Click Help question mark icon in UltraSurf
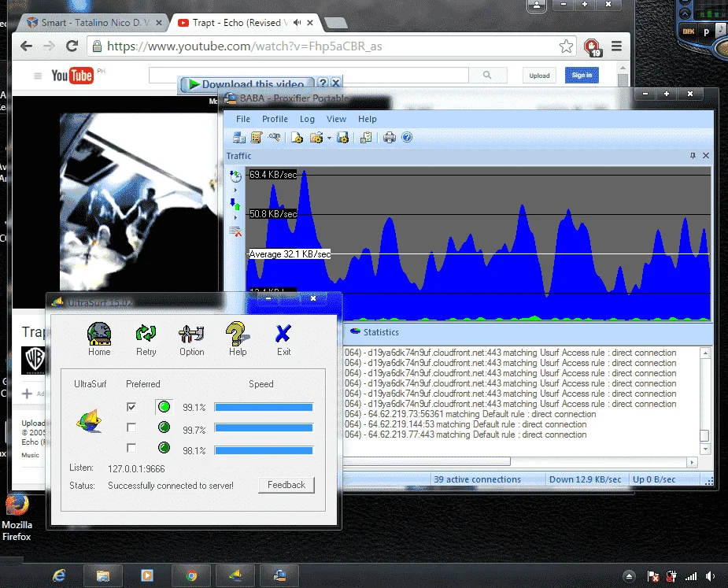Image resolution: width=728 pixels, height=588 pixels. coord(238,339)
